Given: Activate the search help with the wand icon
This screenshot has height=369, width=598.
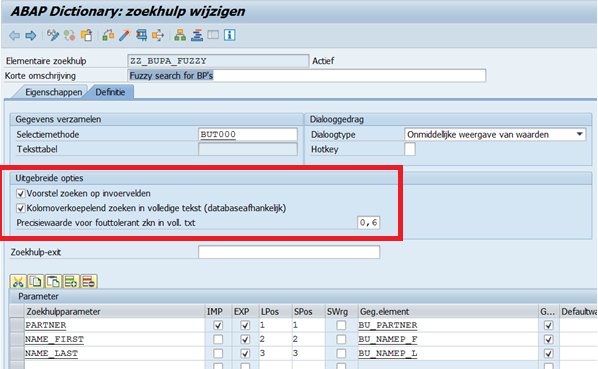Looking at the screenshot, I should tap(125, 35).
